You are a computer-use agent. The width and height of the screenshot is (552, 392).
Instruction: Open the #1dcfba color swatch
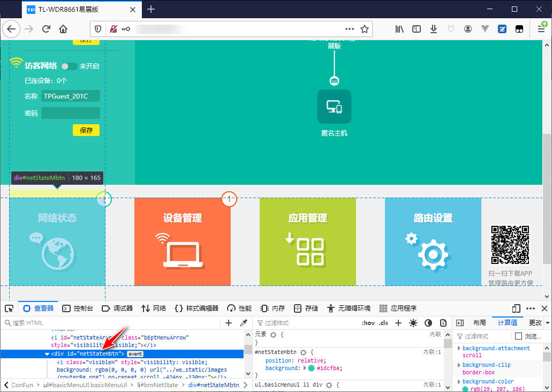(311, 368)
